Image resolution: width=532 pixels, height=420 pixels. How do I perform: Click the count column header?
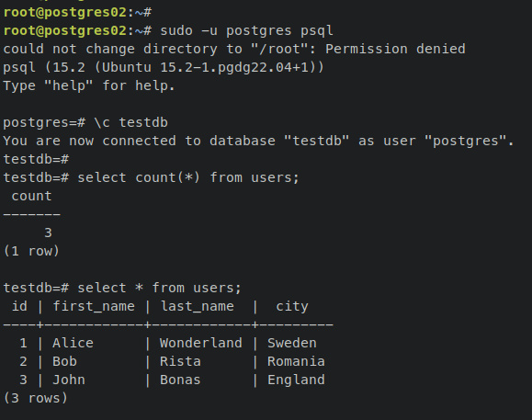tap(31, 196)
